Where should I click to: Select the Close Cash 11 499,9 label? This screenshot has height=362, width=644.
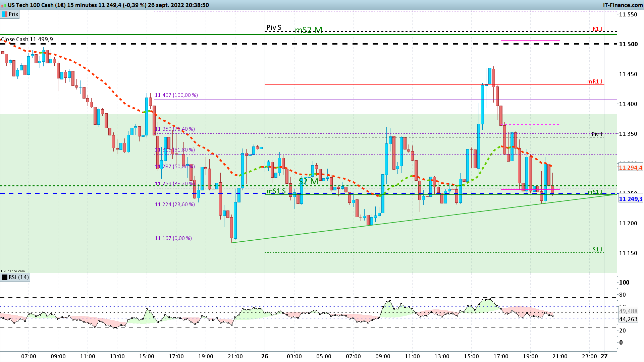pos(27,39)
